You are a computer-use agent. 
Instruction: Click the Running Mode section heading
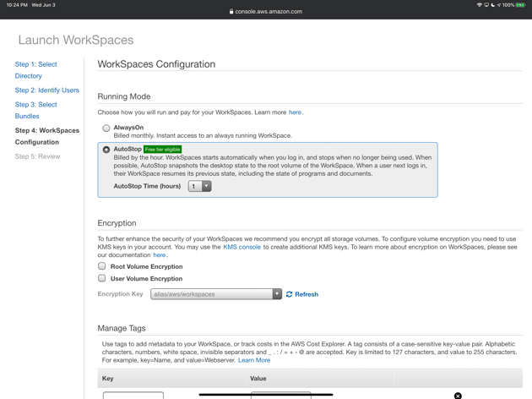tap(124, 96)
